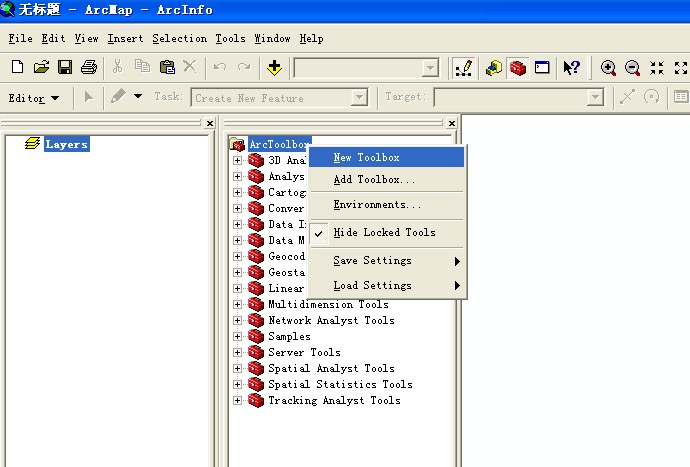
Task: Select the Layers data frame item
Action: pos(67,144)
